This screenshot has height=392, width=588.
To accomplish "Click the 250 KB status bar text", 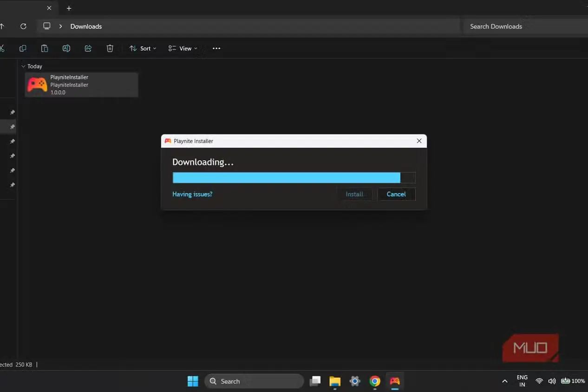I will pos(24,365).
